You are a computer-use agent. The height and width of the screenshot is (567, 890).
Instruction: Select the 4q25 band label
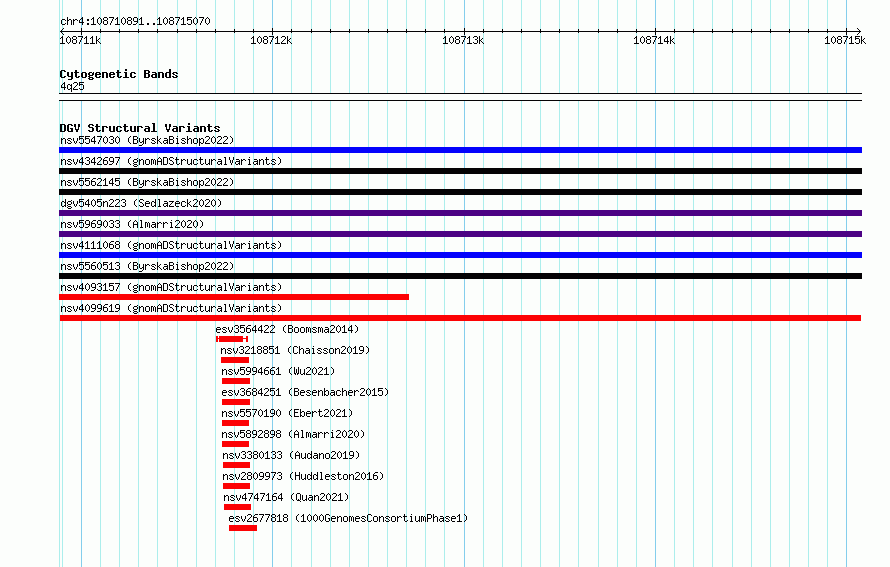pos(72,86)
